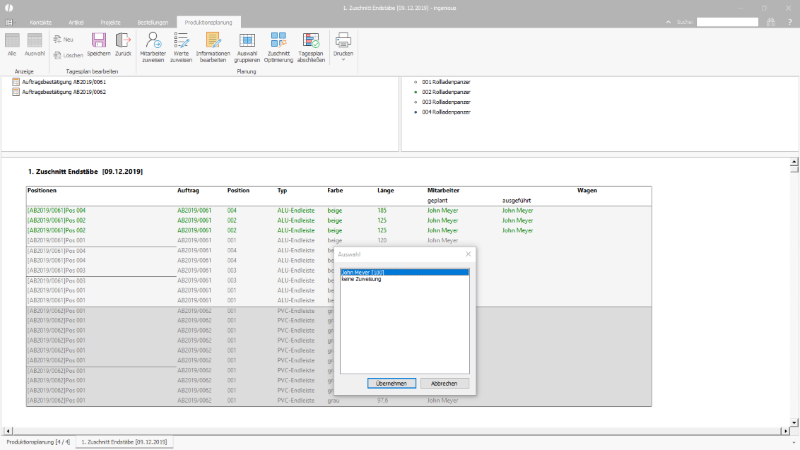Choose John Meyer in Auswahl list

(405, 272)
